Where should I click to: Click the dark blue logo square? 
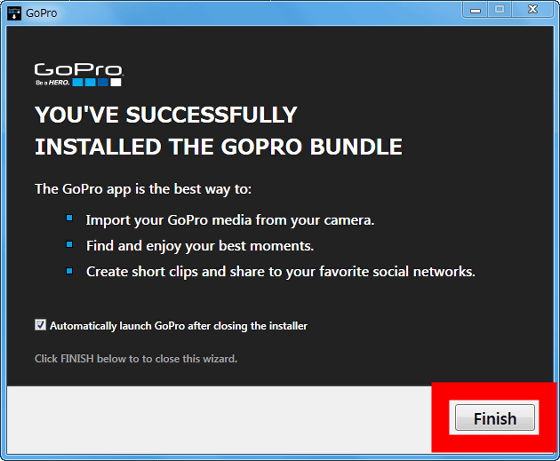[103, 82]
